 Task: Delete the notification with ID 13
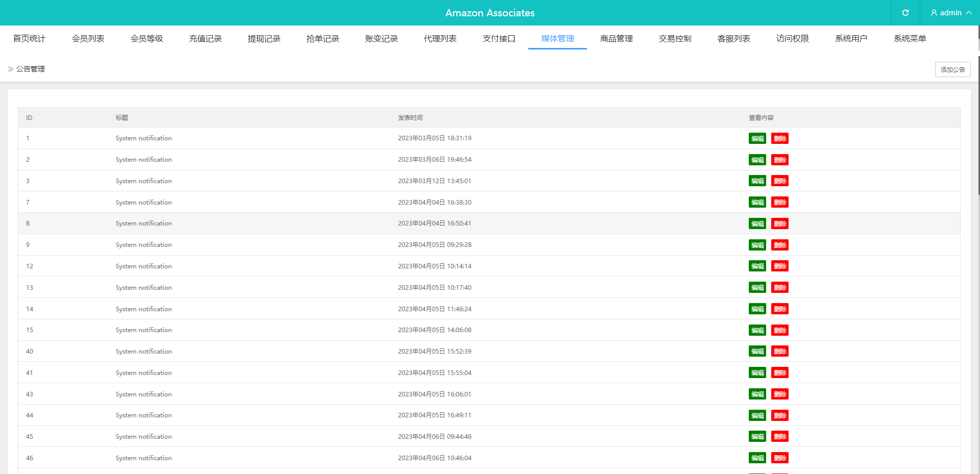(x=779, y=288)
